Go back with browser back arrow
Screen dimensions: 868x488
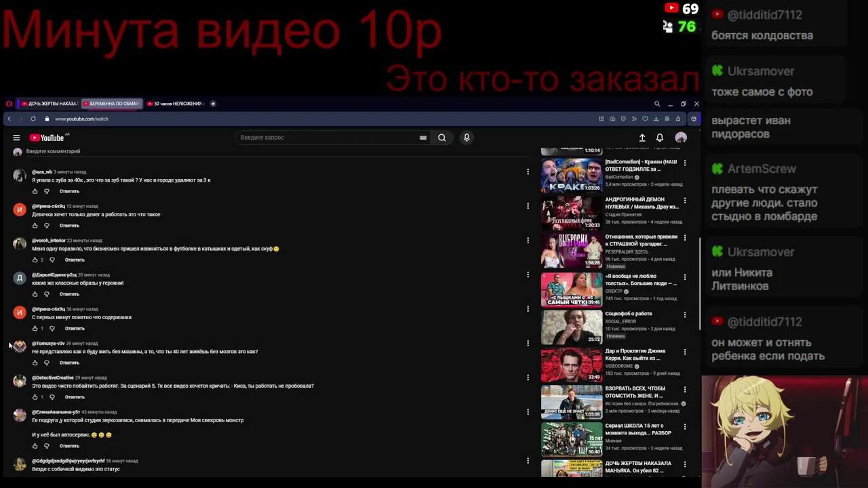9,119
